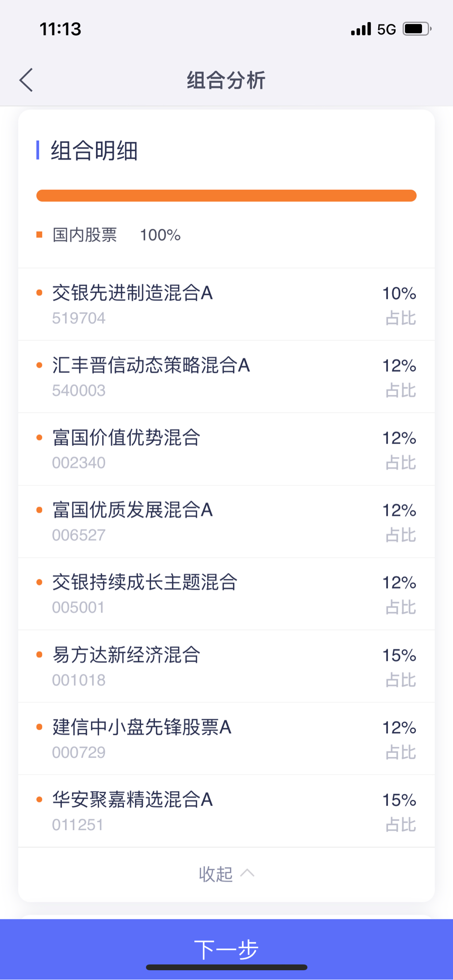Collapse the list with 收起 chevron

tap(226, 874)
